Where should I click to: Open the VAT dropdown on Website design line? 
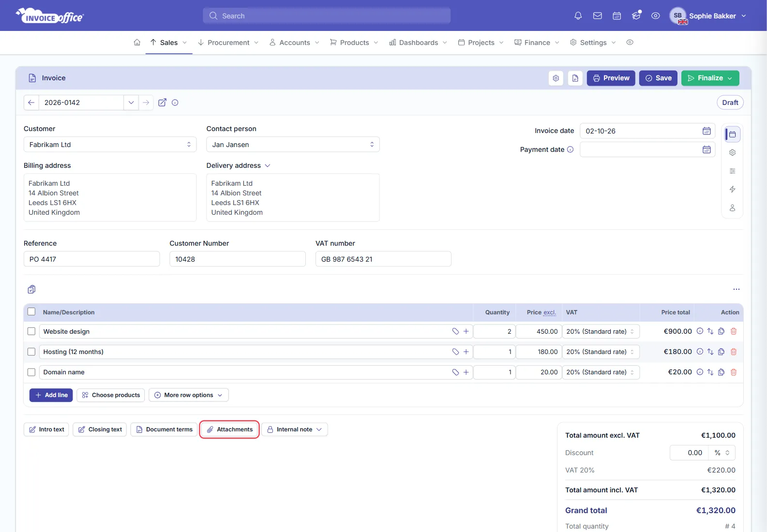coord(601,331)
